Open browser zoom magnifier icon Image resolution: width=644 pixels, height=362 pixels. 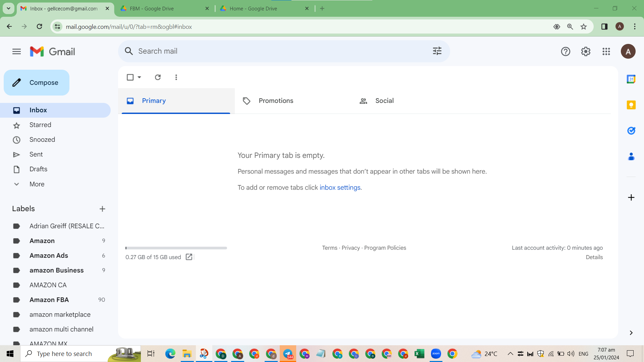[x=570, y=27]
